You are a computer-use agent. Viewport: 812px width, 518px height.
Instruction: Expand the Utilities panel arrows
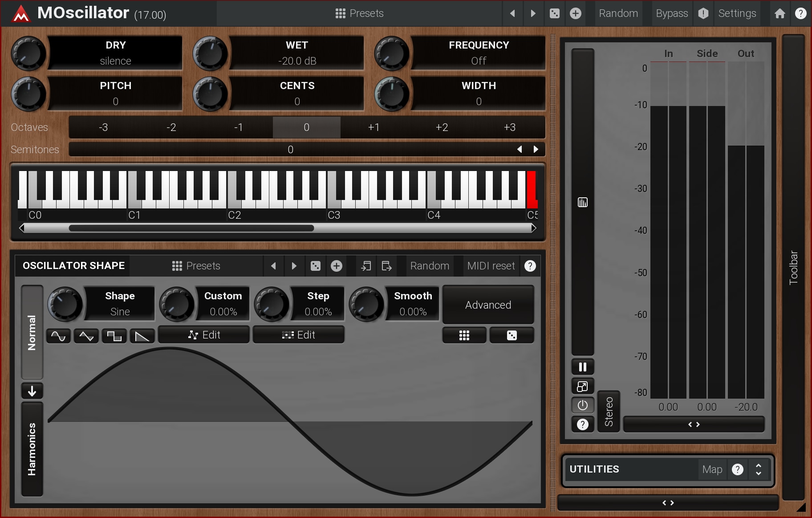pyautogui.click(x=758, y=469)
